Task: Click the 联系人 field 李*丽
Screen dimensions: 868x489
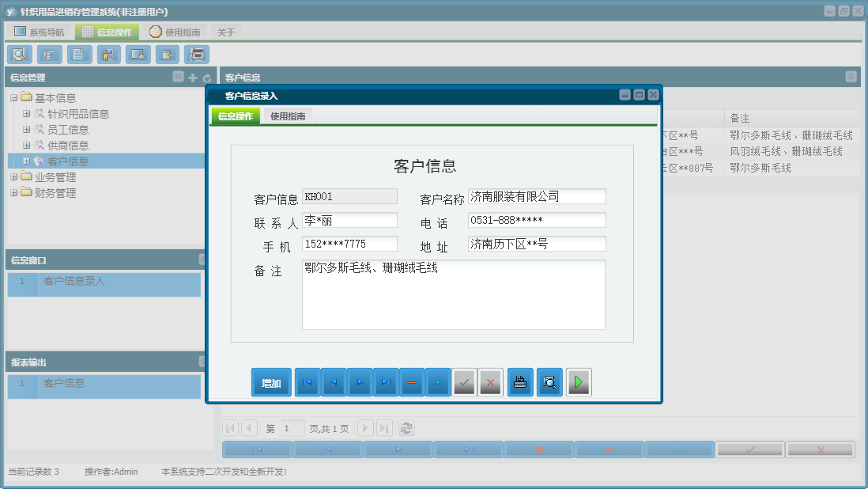Action: (350, 221)
